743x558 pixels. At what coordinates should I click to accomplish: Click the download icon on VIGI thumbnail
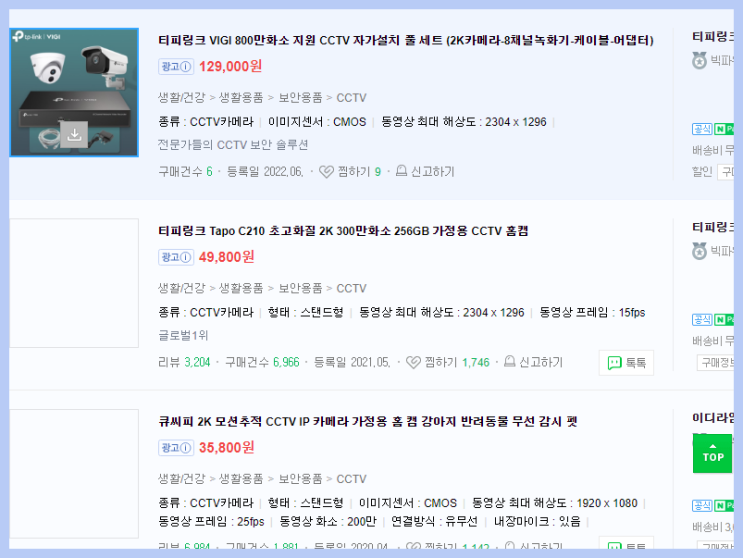coord(74,135)
